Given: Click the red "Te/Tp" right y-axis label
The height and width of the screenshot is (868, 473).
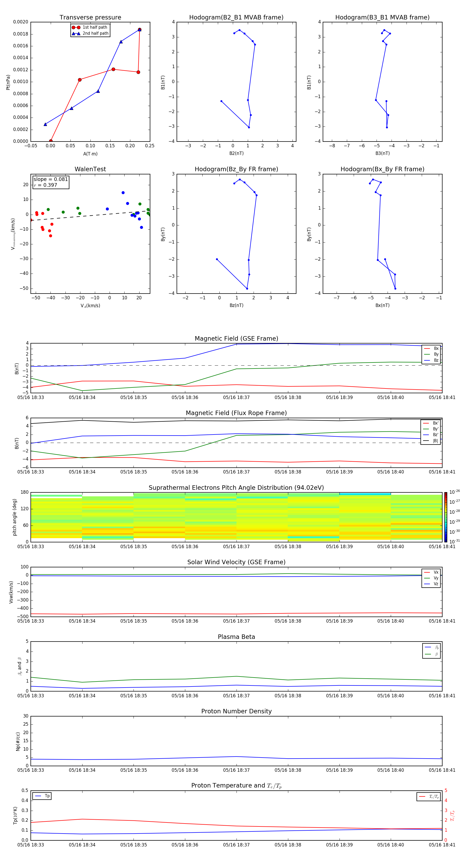Looking at the screenshot, I should 452,816.
